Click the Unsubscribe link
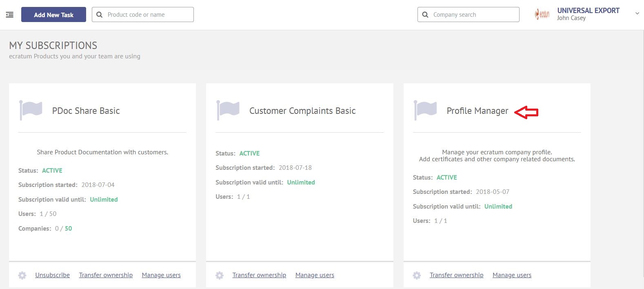644x289 pixels. coord(52,275)
